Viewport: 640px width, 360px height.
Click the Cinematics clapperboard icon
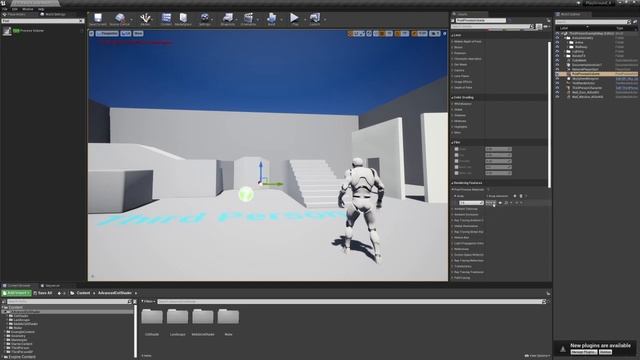(248, 18)
